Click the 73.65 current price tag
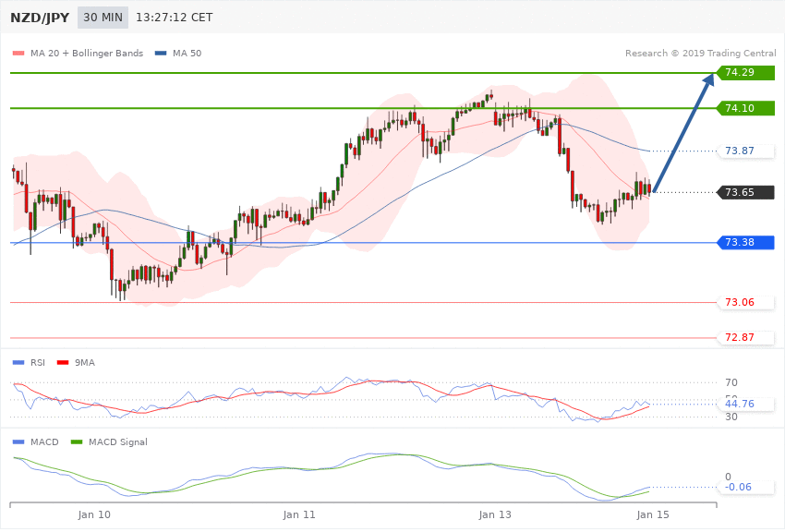 point(746,192)
